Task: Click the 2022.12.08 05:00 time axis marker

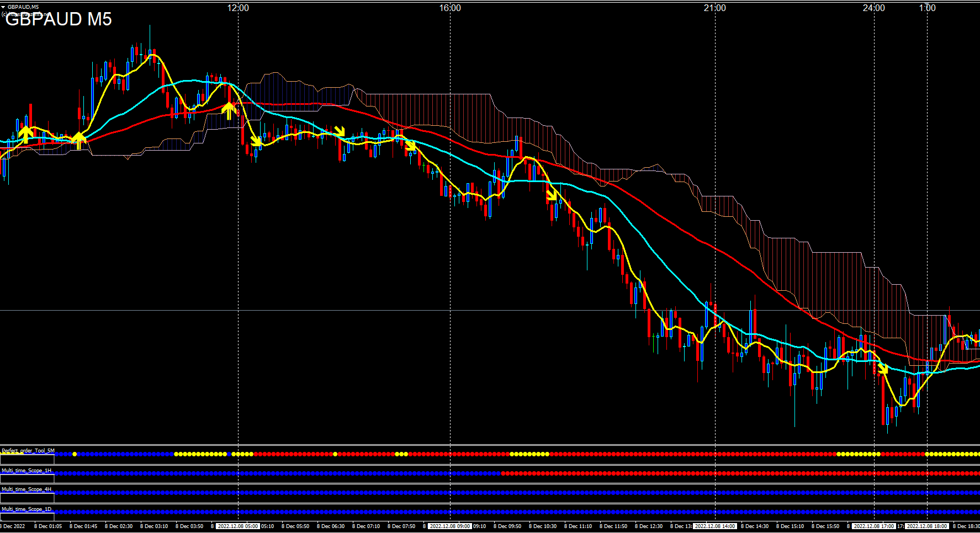Action: [x=237, y=526]
